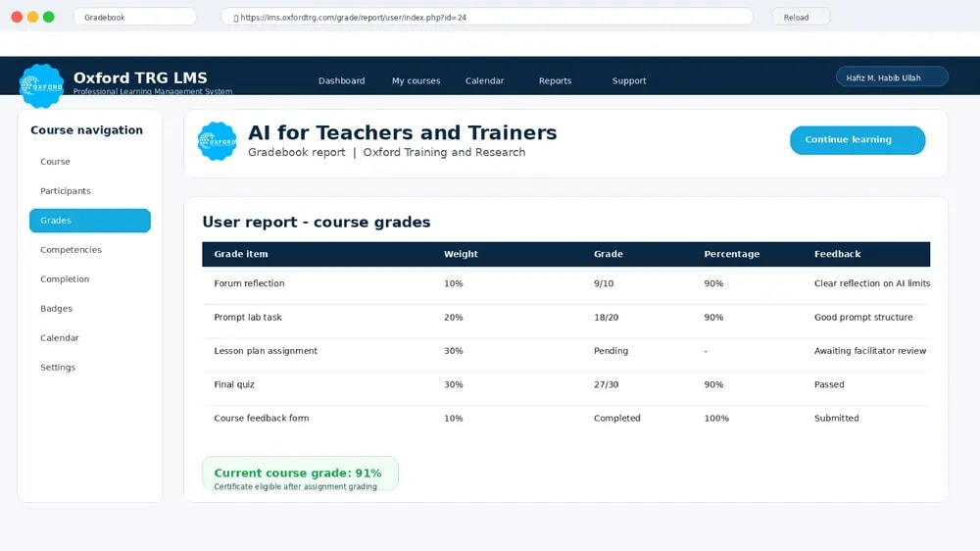Open Course in the course navigation

pos(55,162)
